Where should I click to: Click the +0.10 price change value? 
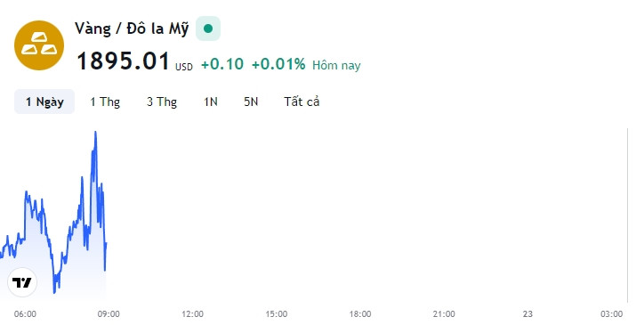[x=222, y=64]
